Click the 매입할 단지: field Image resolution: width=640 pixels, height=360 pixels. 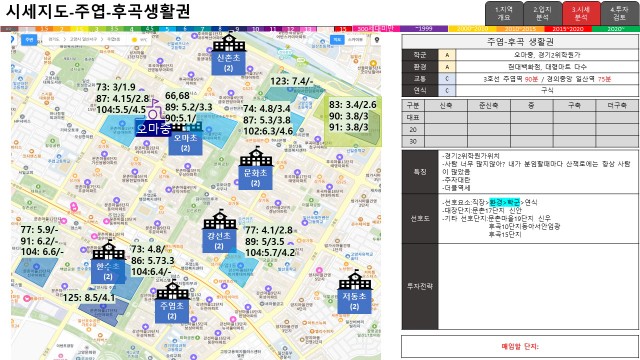click(520, 347)
